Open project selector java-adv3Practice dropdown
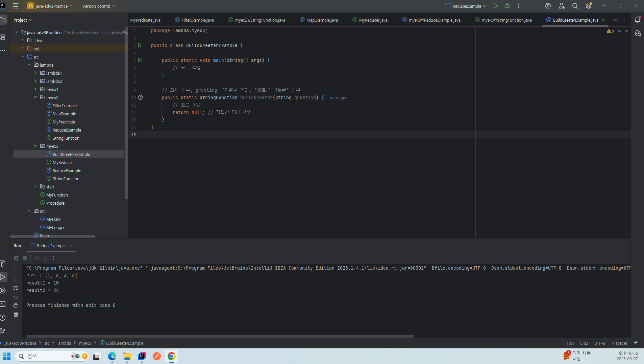 [50, 6]
